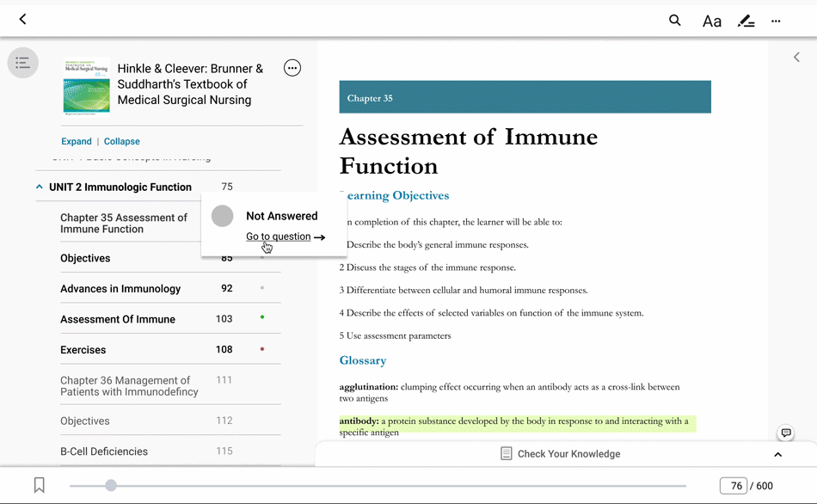Open the Aa text settings
This screenshot has width=817, height=504.
point(712,22)
